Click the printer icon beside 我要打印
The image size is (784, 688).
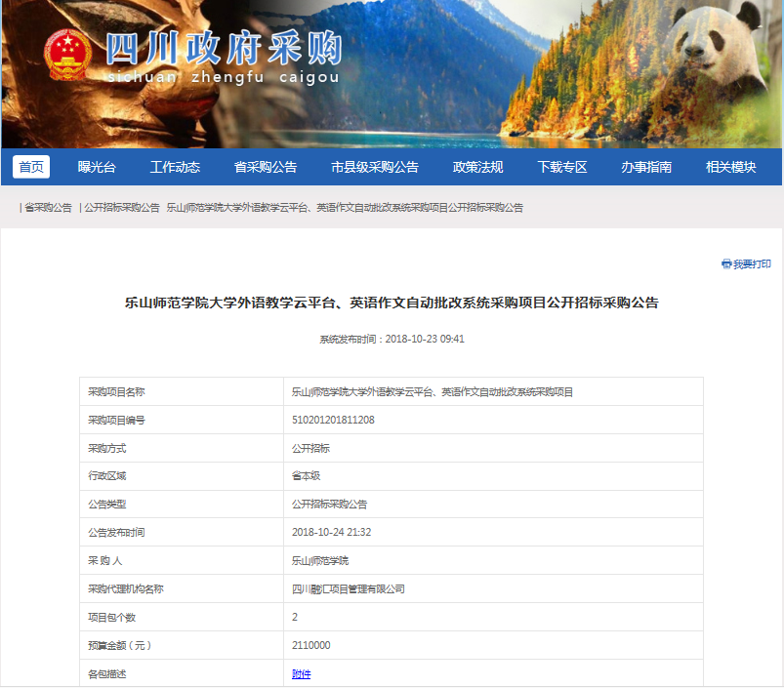click(x=726, y=264)
